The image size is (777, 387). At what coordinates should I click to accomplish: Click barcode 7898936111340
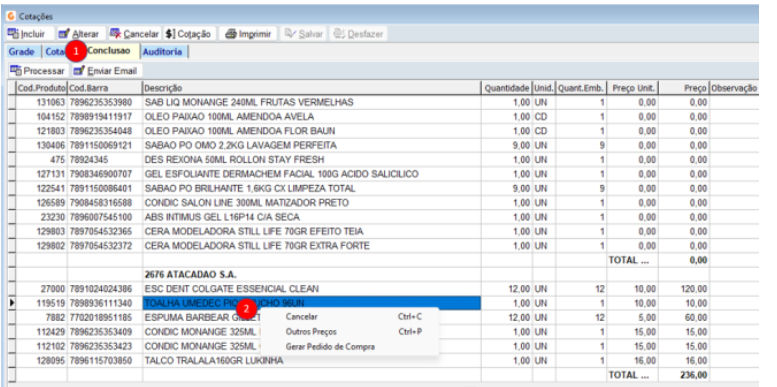pos(101,303)
